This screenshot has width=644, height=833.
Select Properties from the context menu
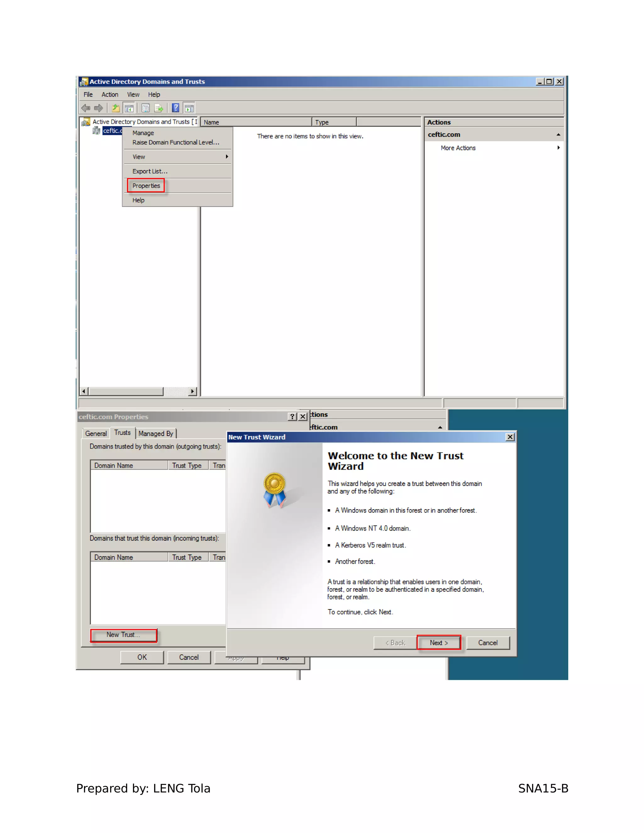coord(146,186)
